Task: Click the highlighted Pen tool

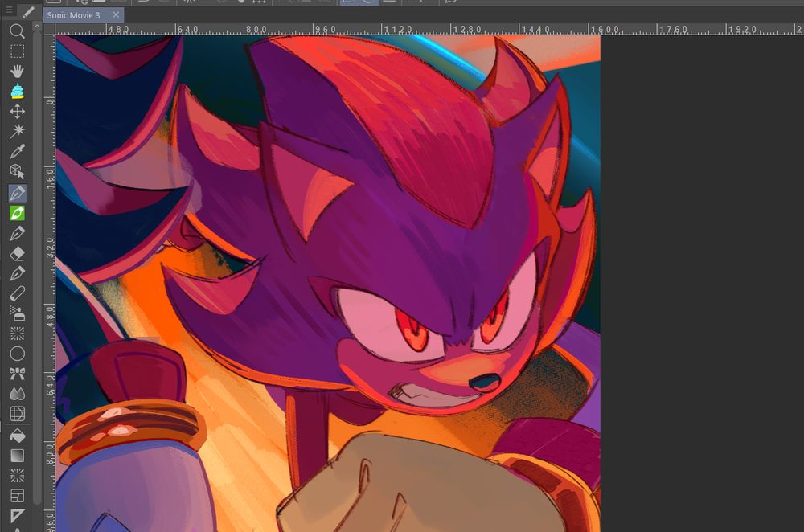Action: [x=17, y=193]
